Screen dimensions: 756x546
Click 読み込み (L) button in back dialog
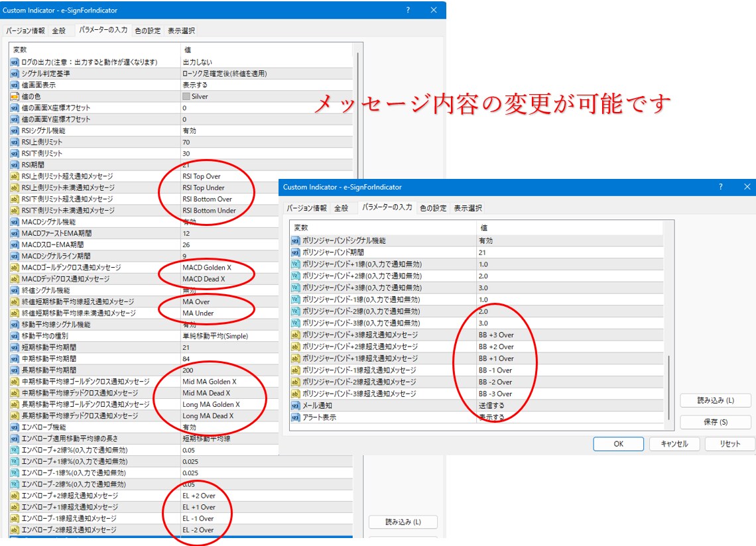click(x=403, y=522)
